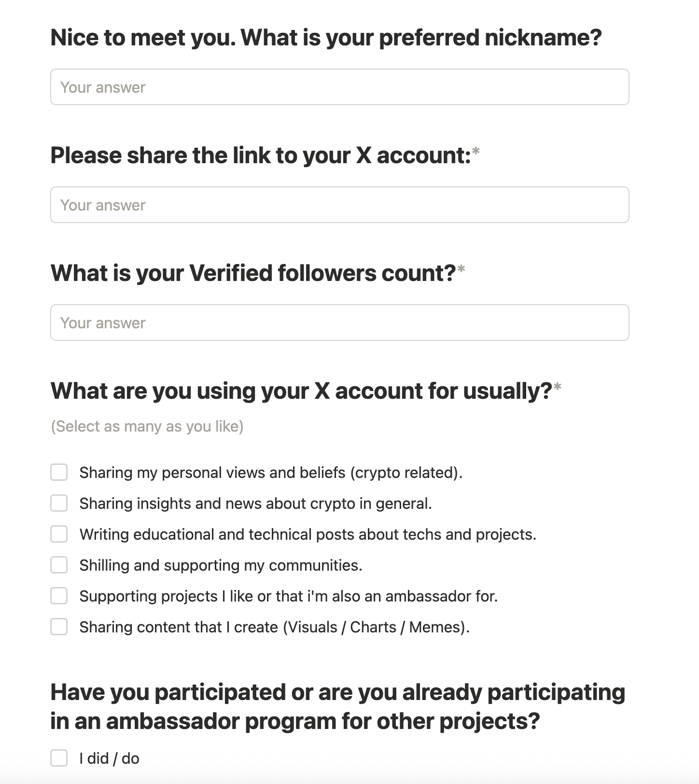Select the Visuals / Charts / Memes checkbox
The width and height of the screenshot is (699, 784).
coord(59,627)
